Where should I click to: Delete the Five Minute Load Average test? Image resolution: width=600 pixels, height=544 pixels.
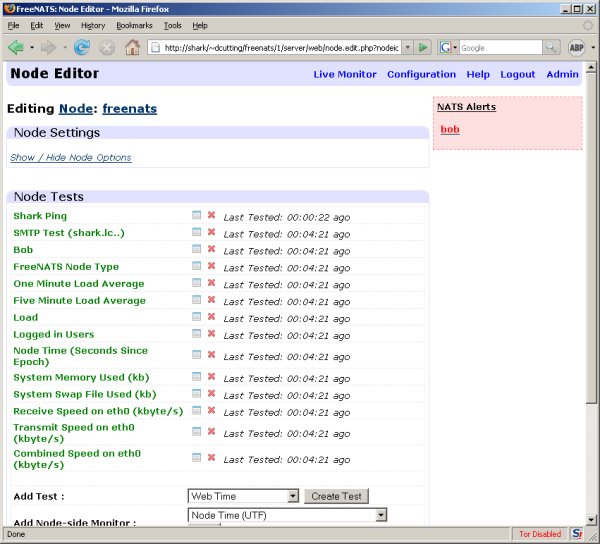pos(211,299)
